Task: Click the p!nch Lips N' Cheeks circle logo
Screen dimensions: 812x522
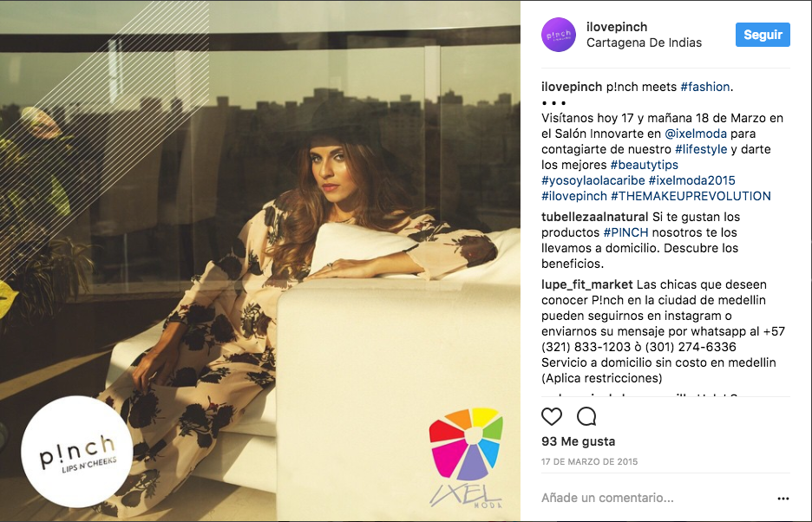Action: 76,452
